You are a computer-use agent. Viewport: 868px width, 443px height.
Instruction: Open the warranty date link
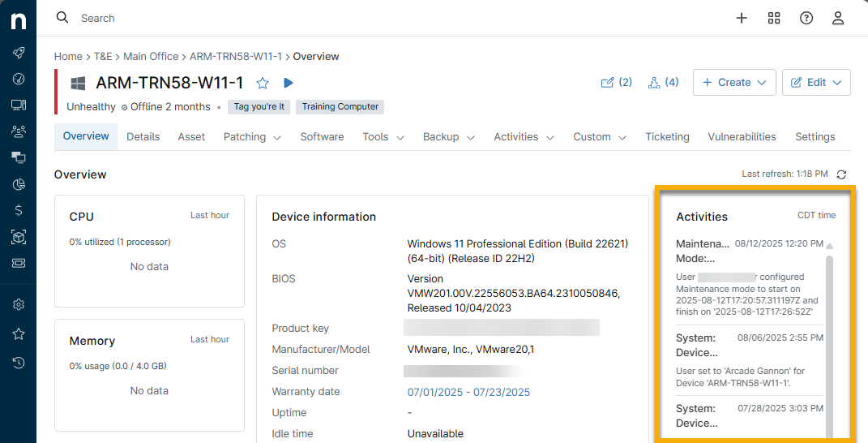click(x=468, y=392)
